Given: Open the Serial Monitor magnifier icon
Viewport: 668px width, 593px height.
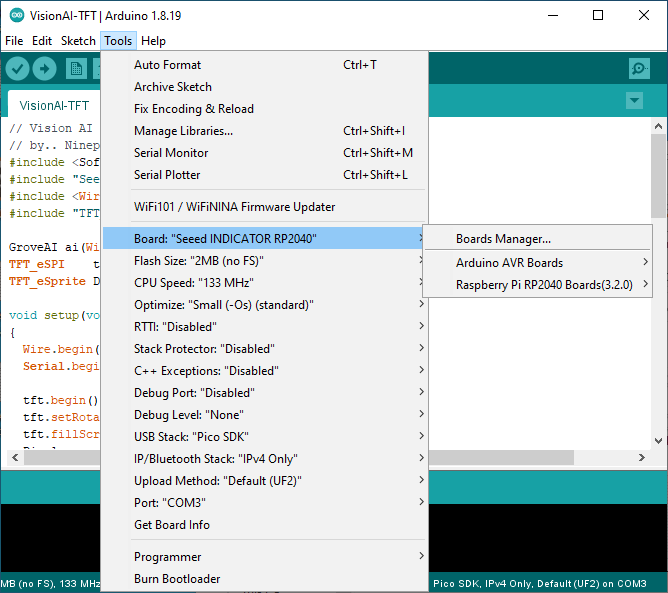Looking at the screenshot, I should 639,69.
